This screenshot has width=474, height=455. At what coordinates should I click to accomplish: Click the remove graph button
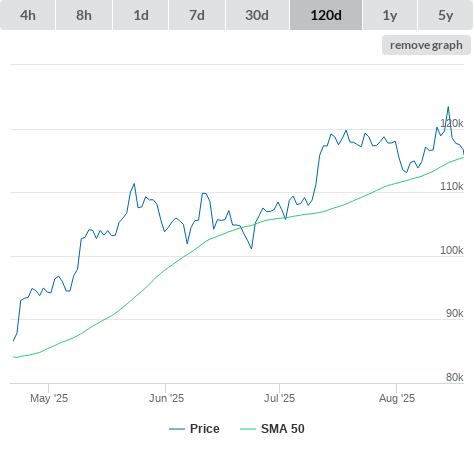(426, 45)
